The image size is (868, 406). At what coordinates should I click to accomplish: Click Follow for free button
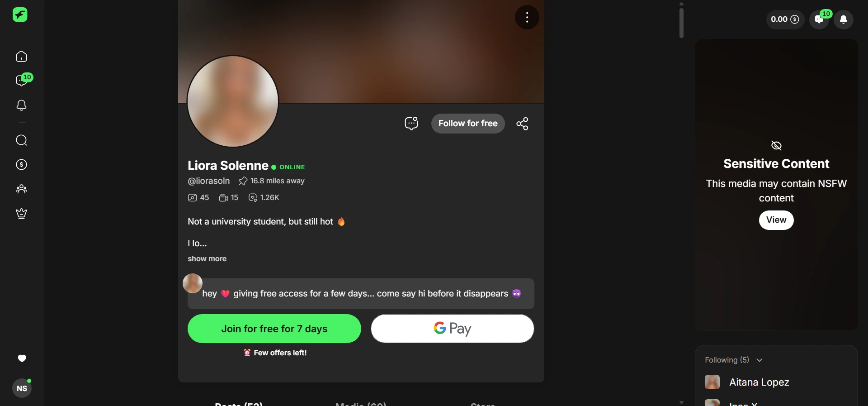coord(468,124)
